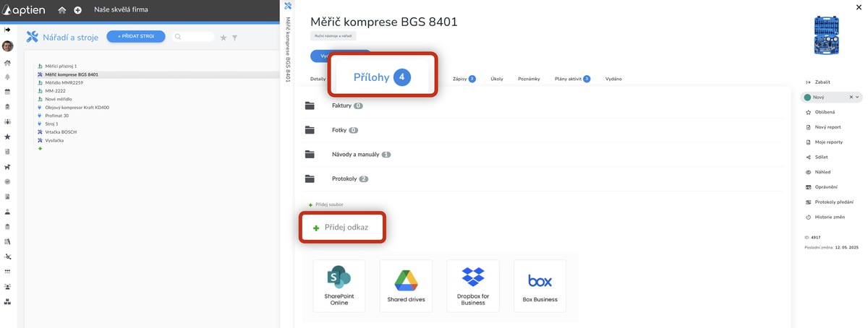Open notifications bell in left sidebar
Image resolution: width=868 pixels, height=328 pixels.
pyautogui.click(x=7, y=77)
